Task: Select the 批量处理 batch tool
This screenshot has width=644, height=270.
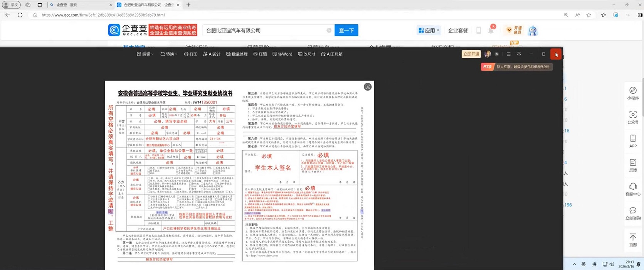Action: tap(237, 54)
